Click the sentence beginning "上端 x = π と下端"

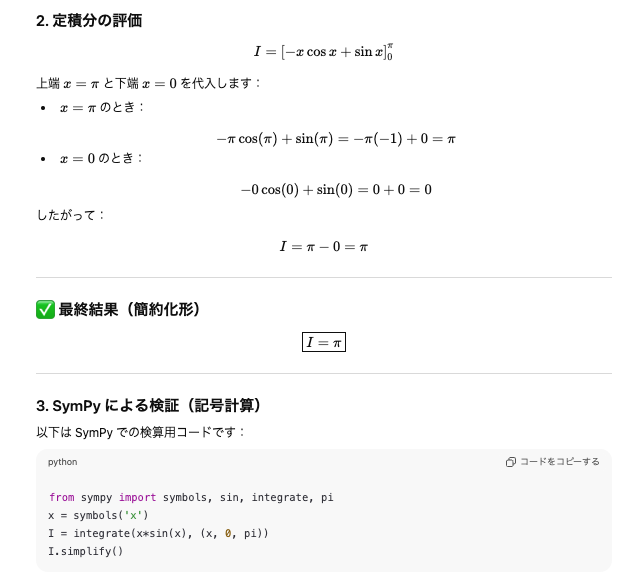click(149, 82)
